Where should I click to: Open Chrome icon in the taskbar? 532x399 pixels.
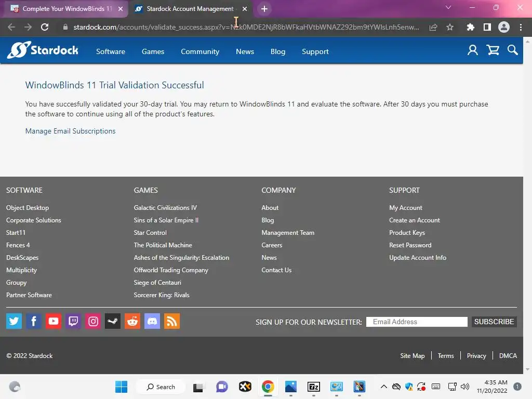(268, 387)
